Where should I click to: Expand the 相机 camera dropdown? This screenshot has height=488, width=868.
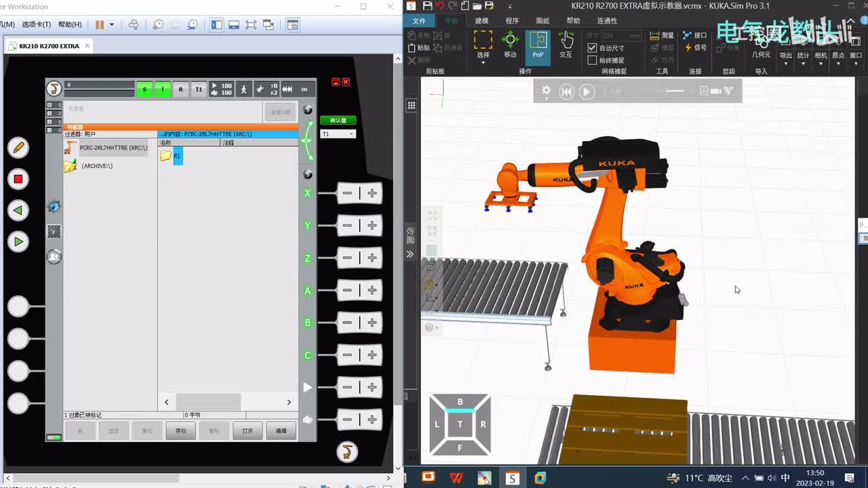821,64
